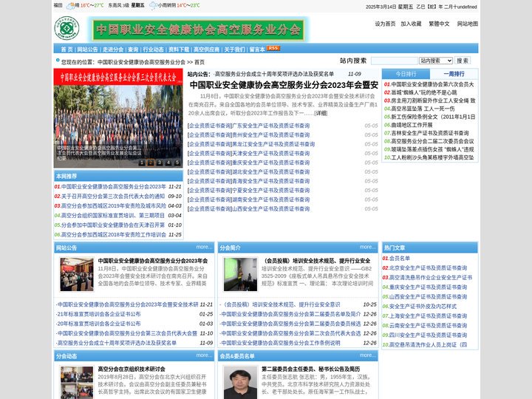Click more link in 网站公告 panel
The image size is (532, 399).
click(x=204, y=247)
